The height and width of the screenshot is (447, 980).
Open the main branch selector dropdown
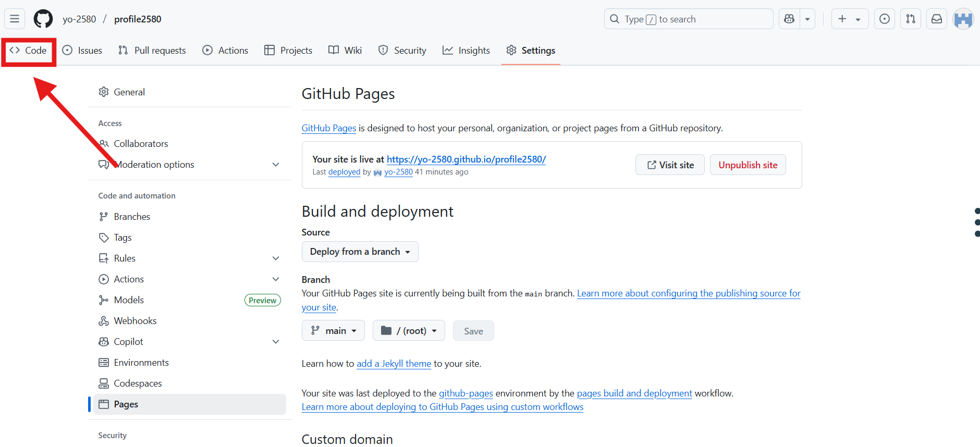pyautogui.click(x=333, y=330)
